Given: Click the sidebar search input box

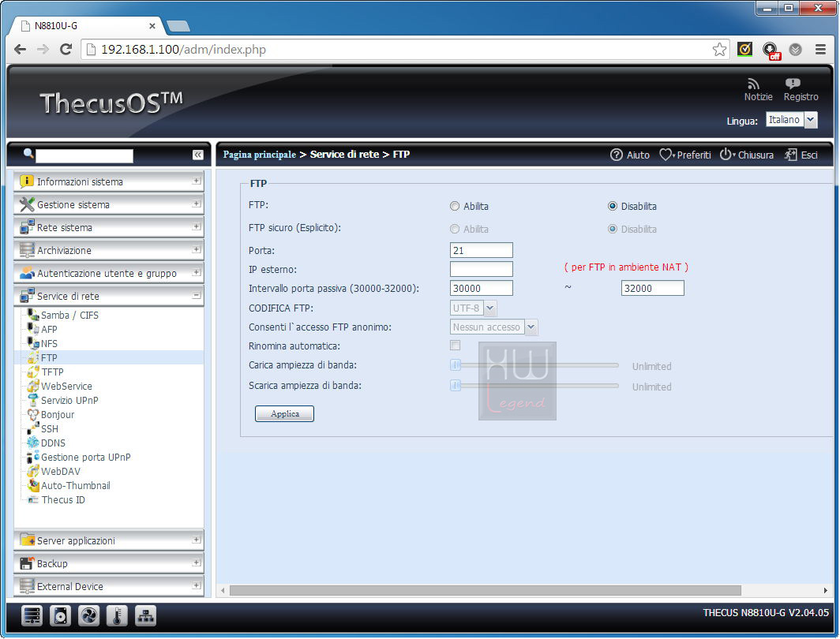Looking at the screenshot, I should coord(84,155).
